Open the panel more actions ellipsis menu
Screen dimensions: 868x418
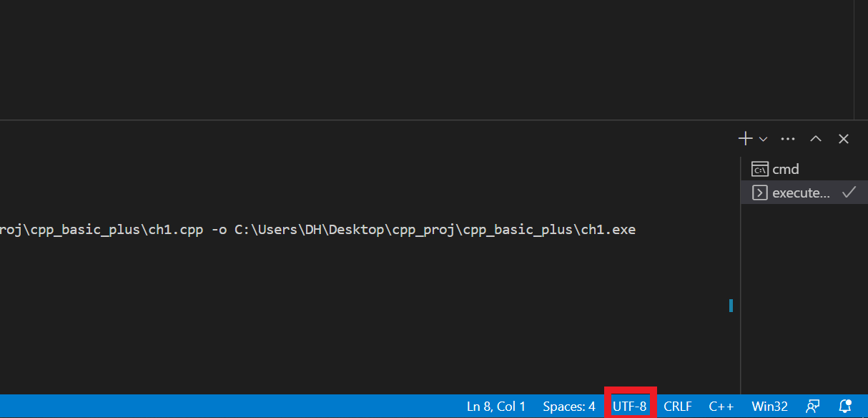pos(788,139)
